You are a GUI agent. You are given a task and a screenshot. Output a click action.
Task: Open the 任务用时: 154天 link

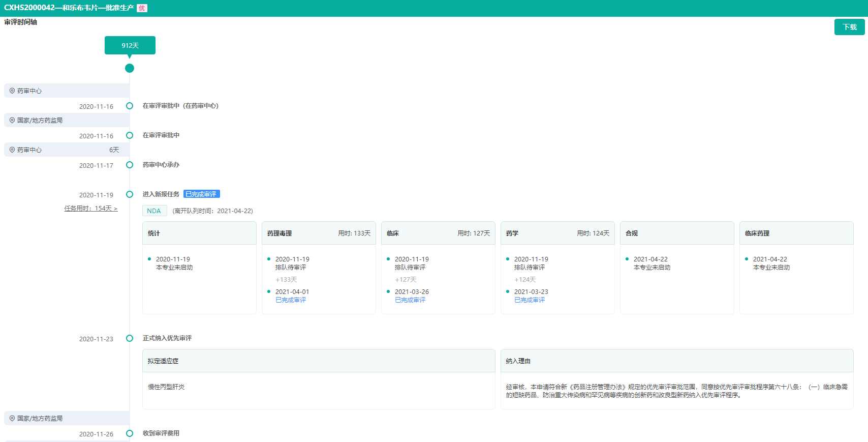click(x=90, y=209)
